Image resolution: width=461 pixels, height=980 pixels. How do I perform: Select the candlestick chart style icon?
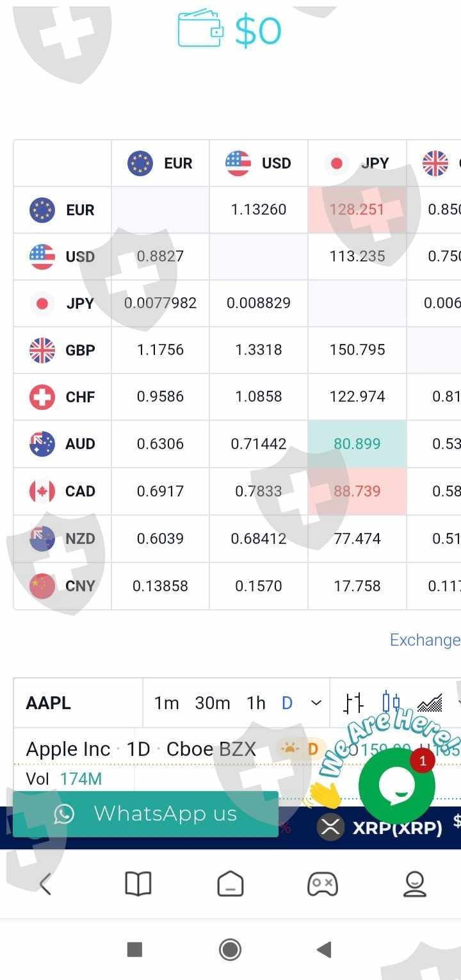click(x=391, y=703)
